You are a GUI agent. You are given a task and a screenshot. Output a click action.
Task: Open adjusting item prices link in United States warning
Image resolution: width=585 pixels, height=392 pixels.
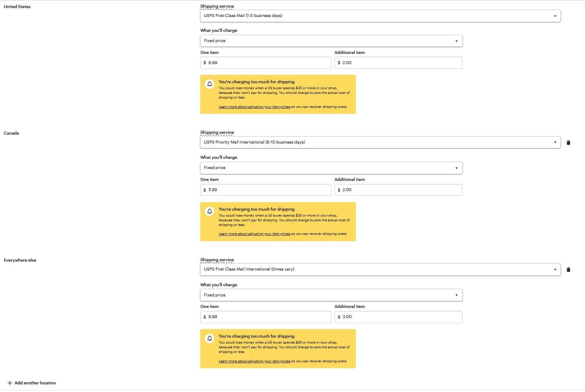coord(254,107)
